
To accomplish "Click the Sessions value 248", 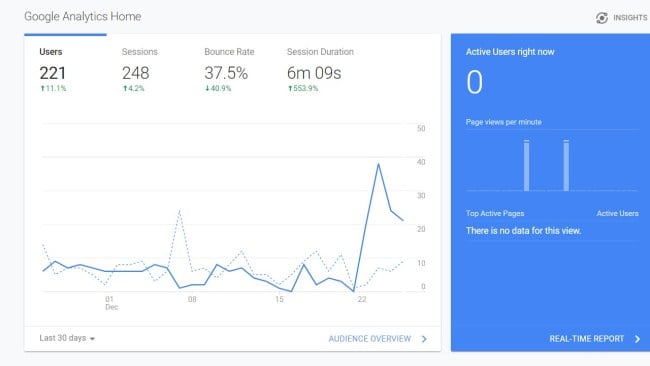I will (x=136, y=73).
